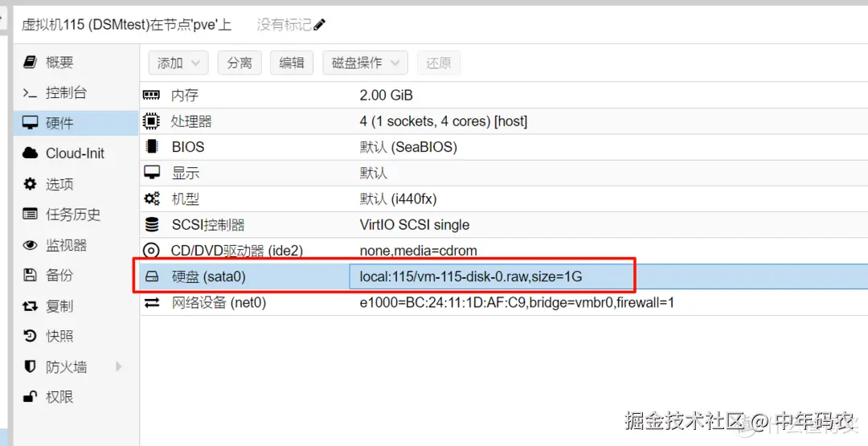Click the database icon in SCSI控制器 row
Image resolution: width=868 pixels, height=446 pixels.
tap(151, 225)
